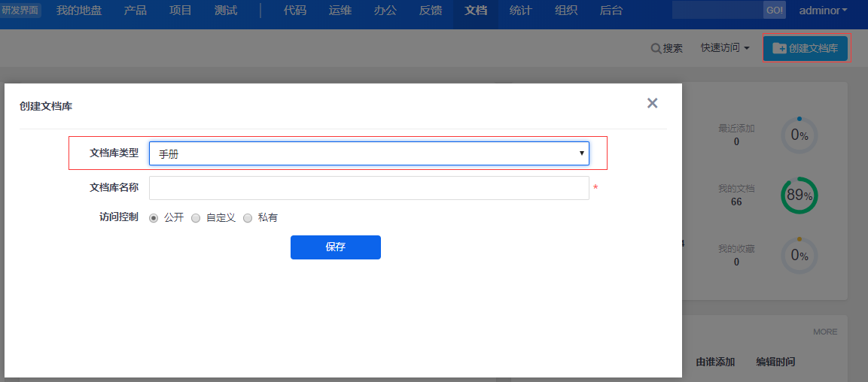The width and height of the screenshot is (868, 382).
Task: Open the 我的地盘 menu
Action: tap(79, 11)
